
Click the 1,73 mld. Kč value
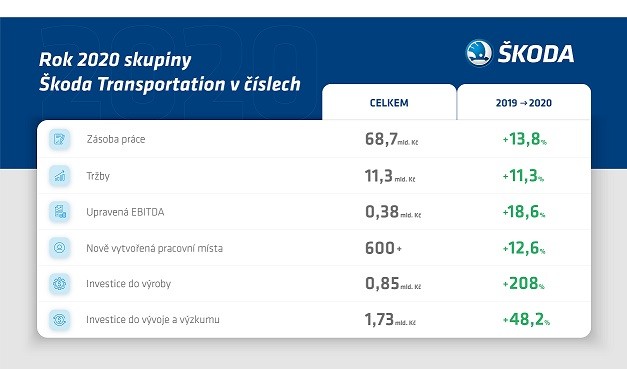click(390, 319)
